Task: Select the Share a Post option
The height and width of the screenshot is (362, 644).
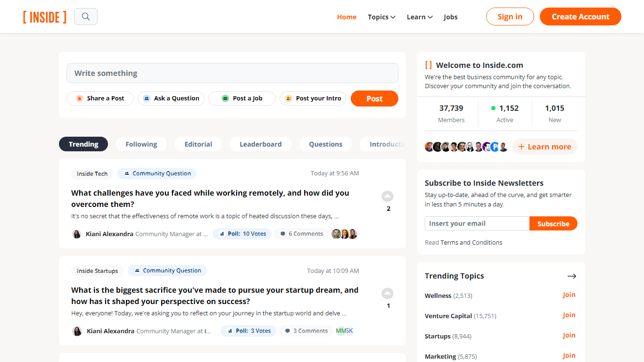Action: (100, 99)
